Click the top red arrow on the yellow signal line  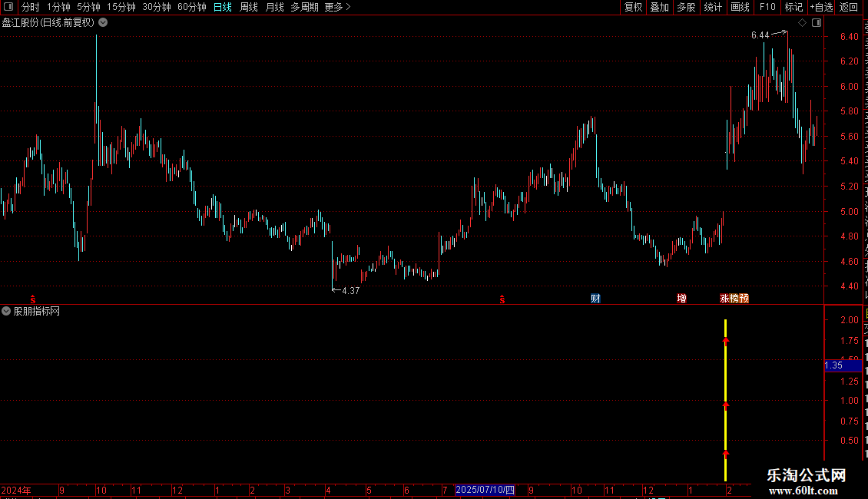point(726,341)
